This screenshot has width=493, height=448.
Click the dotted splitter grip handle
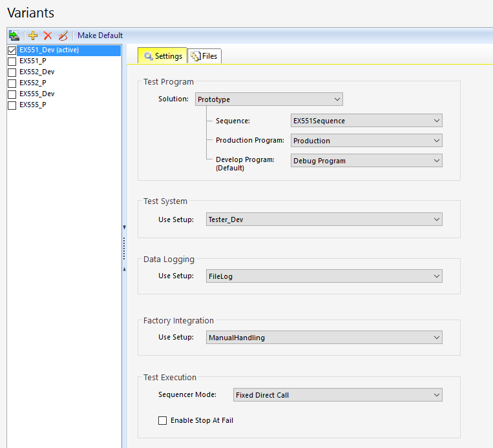(x=124, y=249)
